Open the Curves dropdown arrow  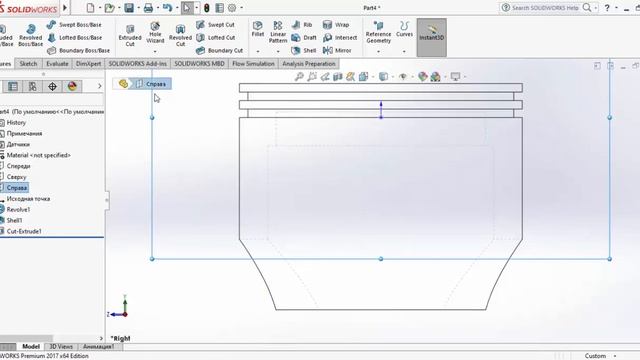404,52
